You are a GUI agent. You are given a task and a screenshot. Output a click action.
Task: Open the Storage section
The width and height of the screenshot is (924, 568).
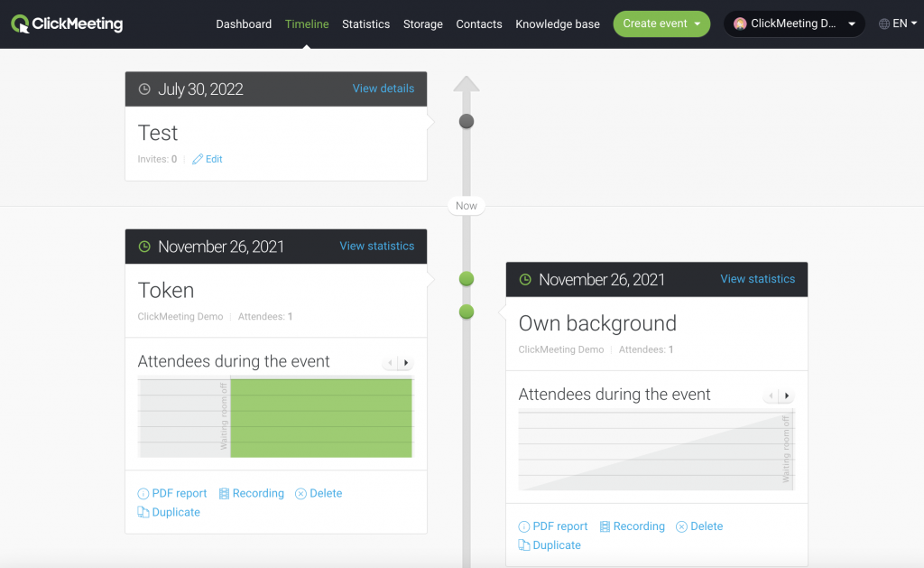(422, 24)
